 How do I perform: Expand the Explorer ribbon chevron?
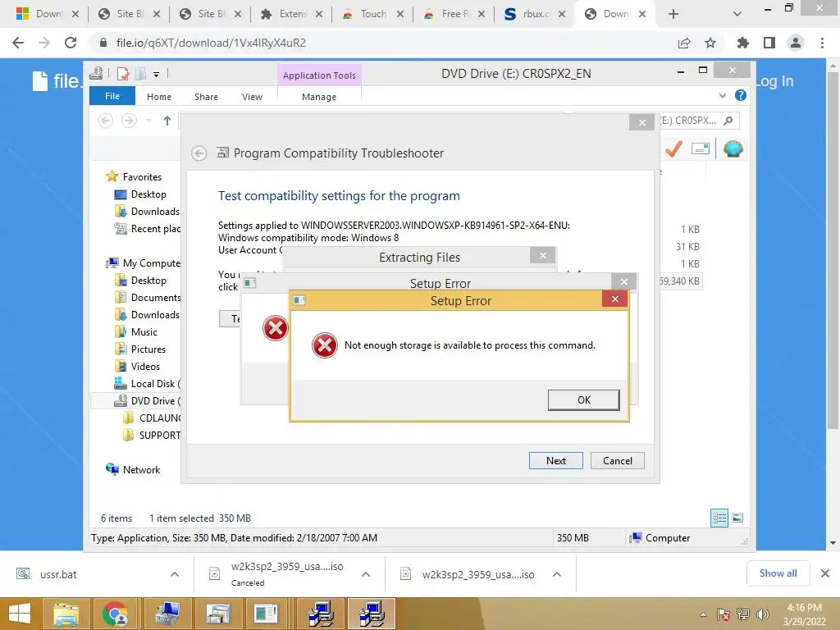(722, 95)
